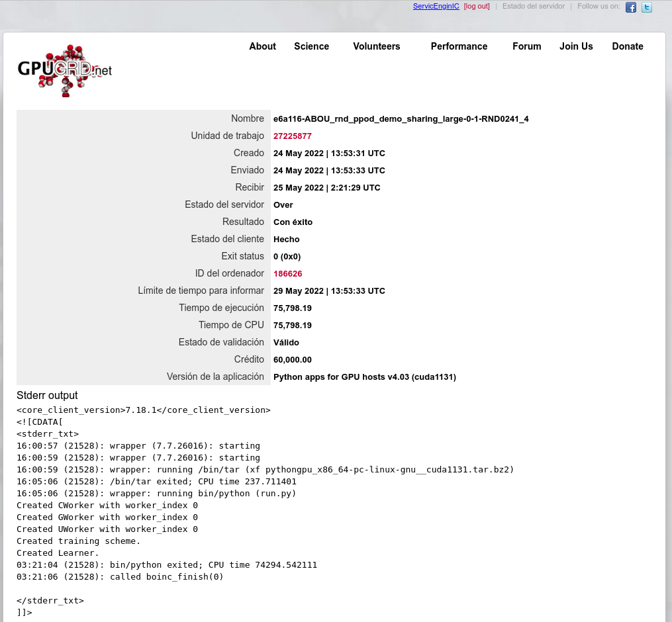Screen dimensions: 672x622
Task: Select the line Created training scheme.
Action: tap(78, 541)
